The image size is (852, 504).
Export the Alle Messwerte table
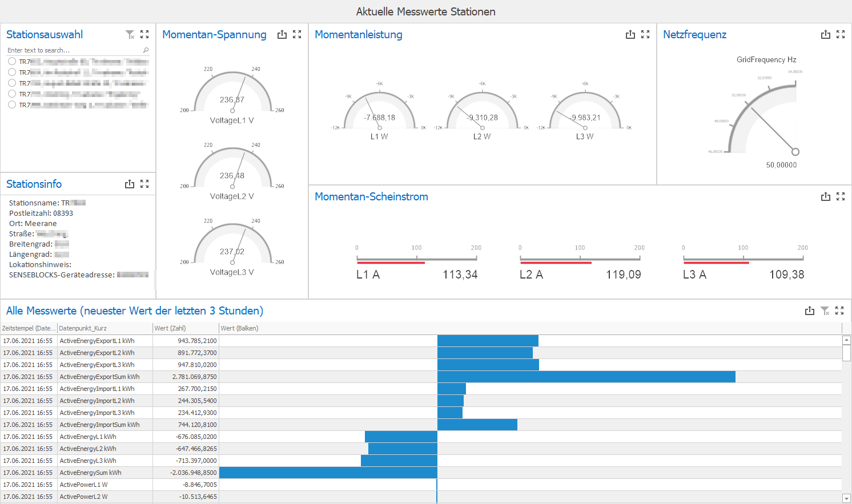pyautogui.click(x=810, y=311)
